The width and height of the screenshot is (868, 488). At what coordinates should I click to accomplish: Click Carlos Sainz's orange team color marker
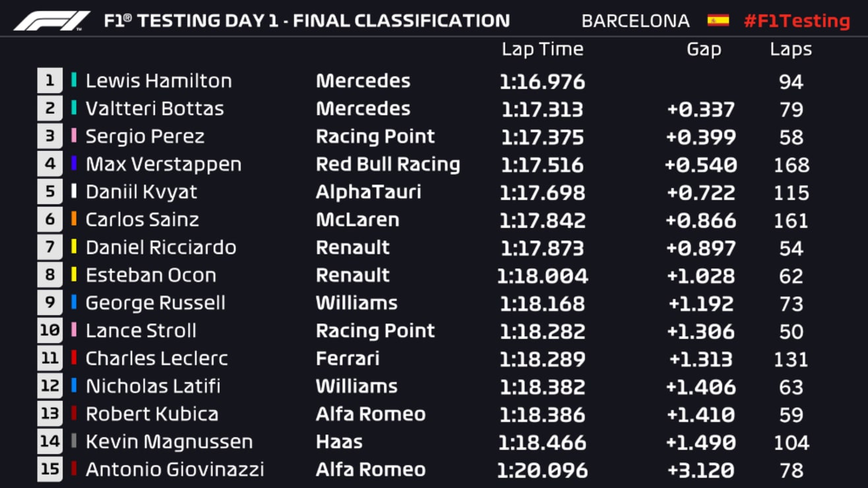74,220
